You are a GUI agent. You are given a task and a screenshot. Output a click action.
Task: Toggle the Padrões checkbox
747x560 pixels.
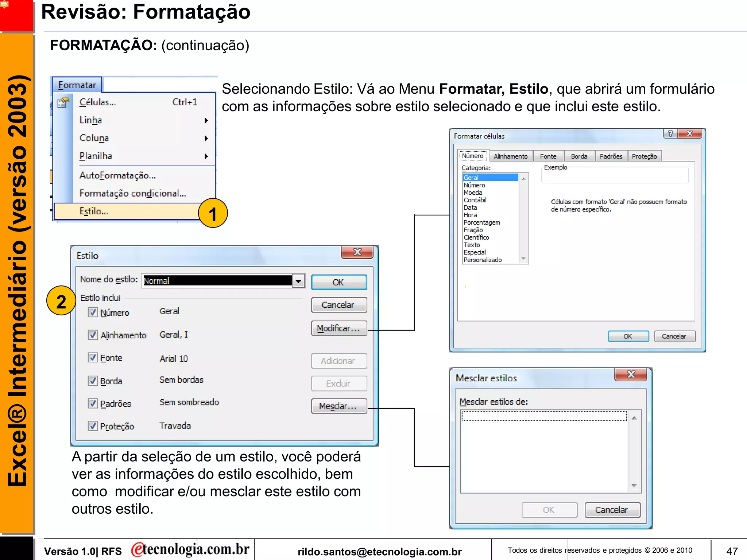[x=93, y=403]
